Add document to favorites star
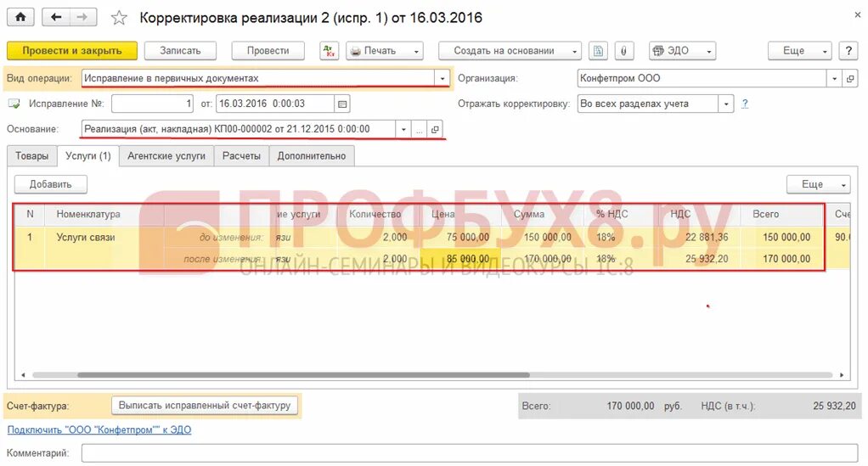This screenshot has height=466, width=868. pos(118,18)
